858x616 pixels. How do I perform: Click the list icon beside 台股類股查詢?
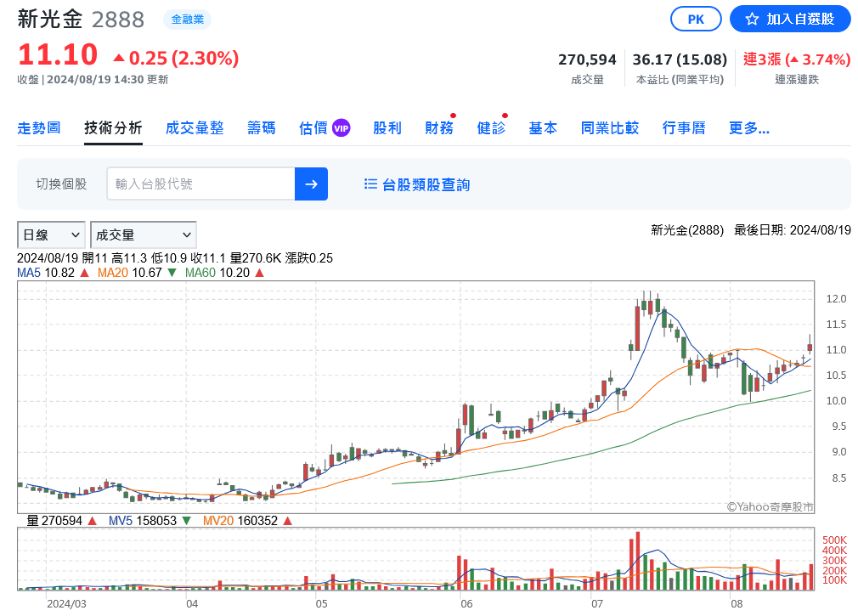tap(370, 184)
